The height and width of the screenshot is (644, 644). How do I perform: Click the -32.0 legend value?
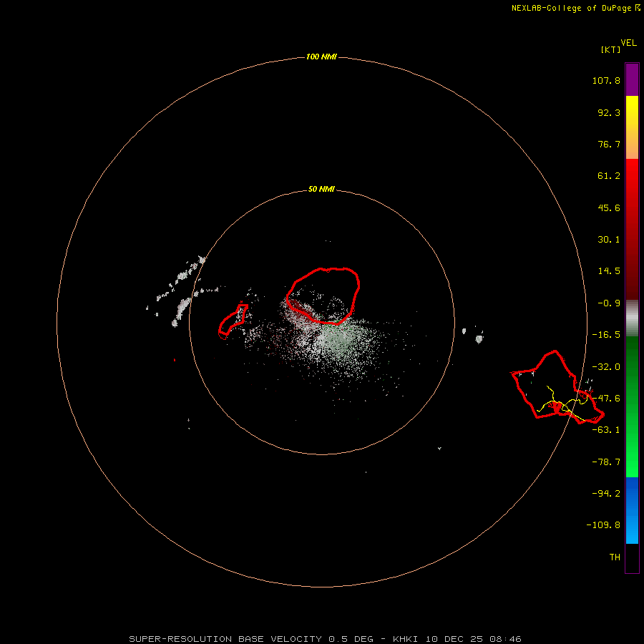pyautogui.click(x=606, y=367)
